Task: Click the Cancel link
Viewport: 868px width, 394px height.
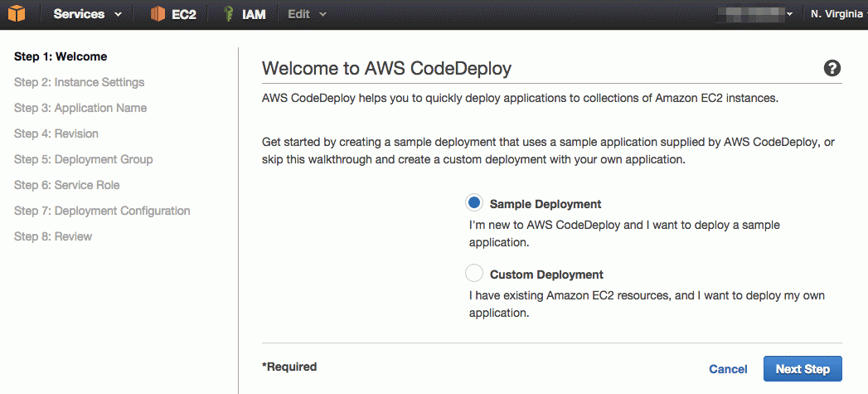Action: tap(728, 369)
